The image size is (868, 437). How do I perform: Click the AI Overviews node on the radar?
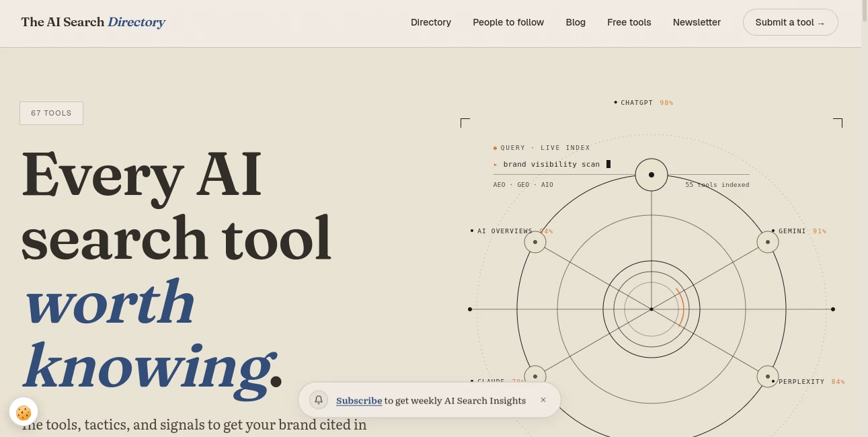point(535,242)
